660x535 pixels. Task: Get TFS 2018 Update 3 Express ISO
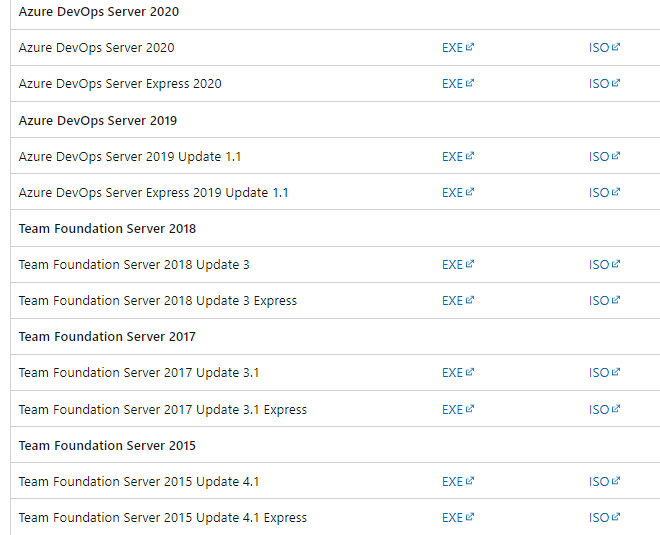point(604,301)
